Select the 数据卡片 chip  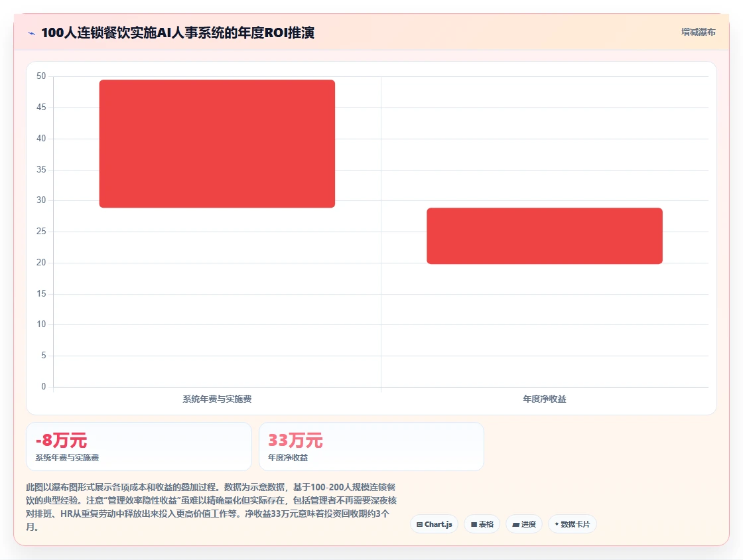point(573,524)
